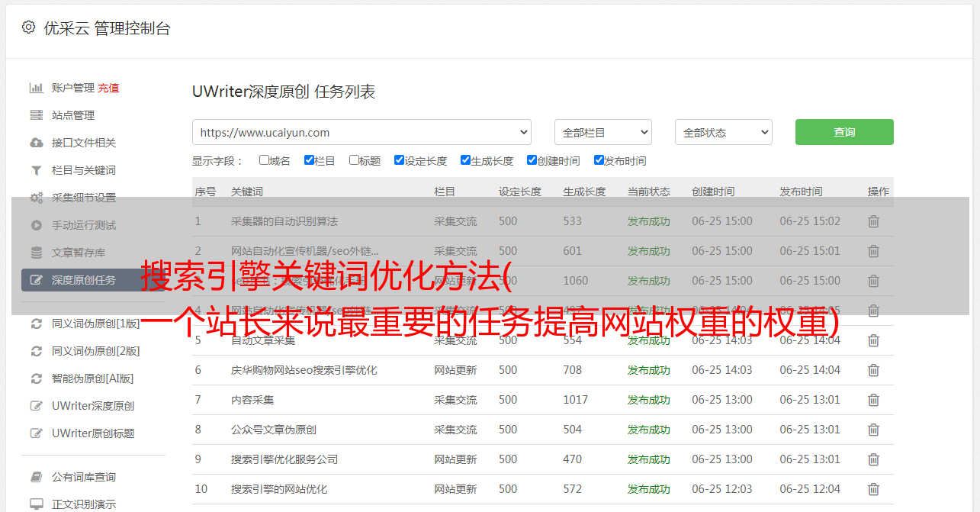Click the refresh icon for 智能伪原创[AI版]
Screen dimensions: 980x512
click(x=36, y=378)
